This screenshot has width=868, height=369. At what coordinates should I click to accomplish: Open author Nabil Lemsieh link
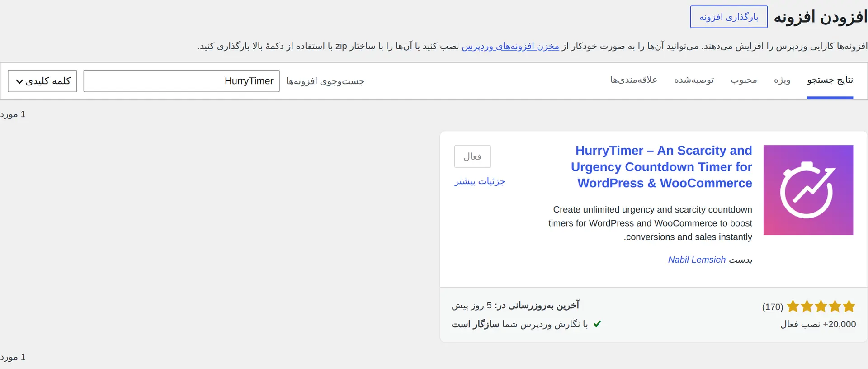697,260
